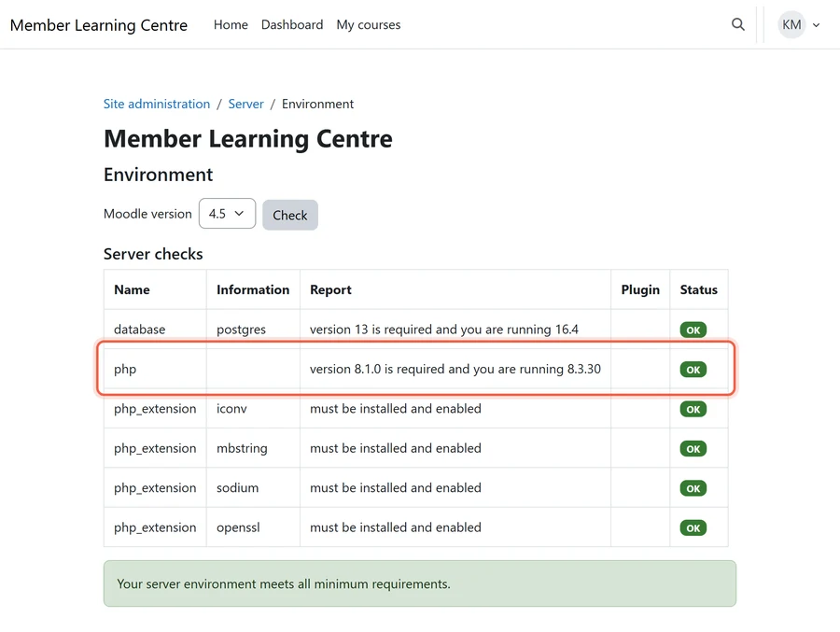
Task: Click 'version 13 is required' report text
Action: 444,330
